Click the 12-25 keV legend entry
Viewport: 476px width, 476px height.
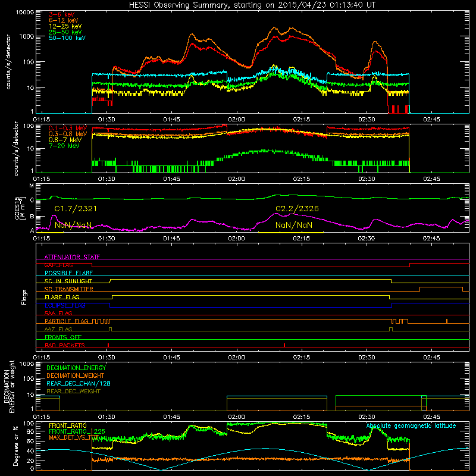pos(65,26)
